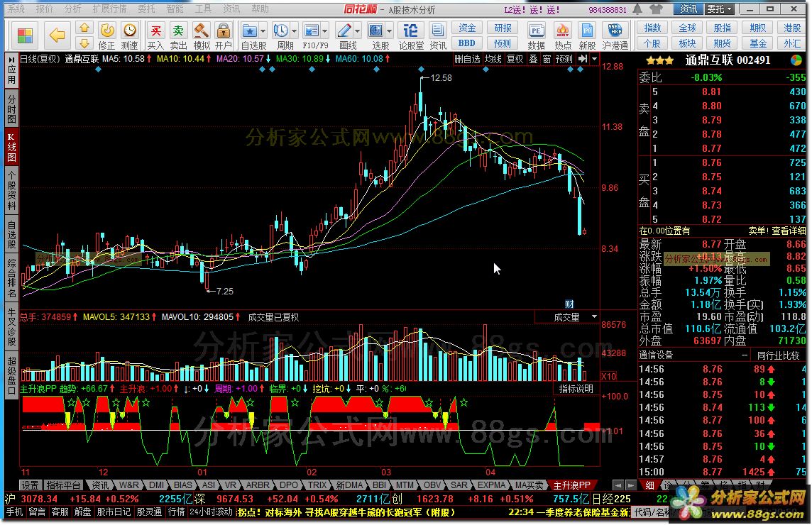Expand the 自选股 dropdown arrow
This screenshot has height=525, width=812.
(x=263, y=31)
